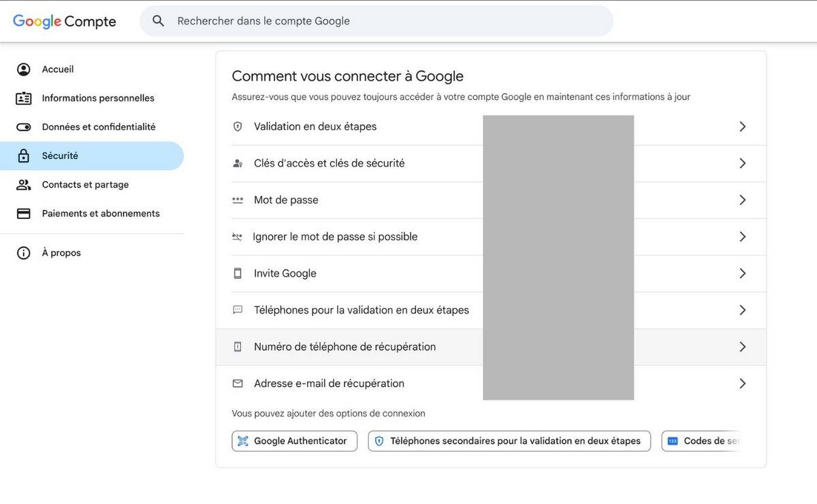Screen dimensions: 817x504
Task: Click Clés d'accès et clés de sécurité label
Action: pos(330,163)
